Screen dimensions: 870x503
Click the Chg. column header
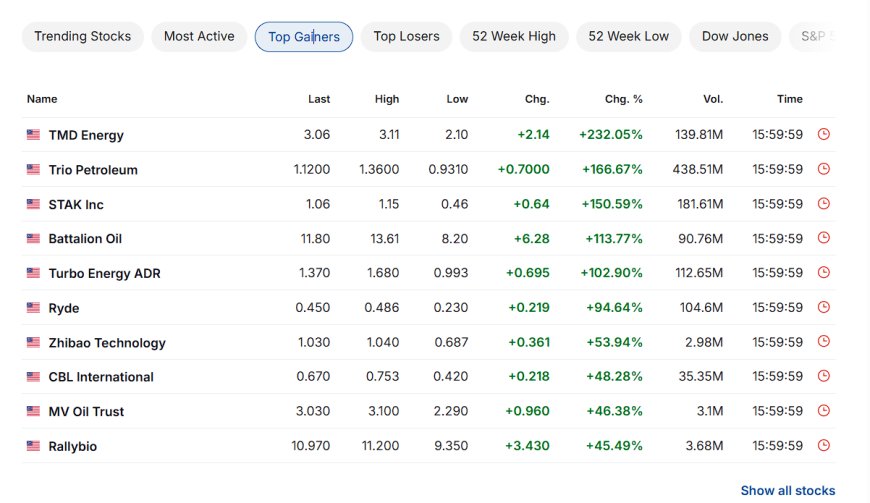(x=537, y=99)
